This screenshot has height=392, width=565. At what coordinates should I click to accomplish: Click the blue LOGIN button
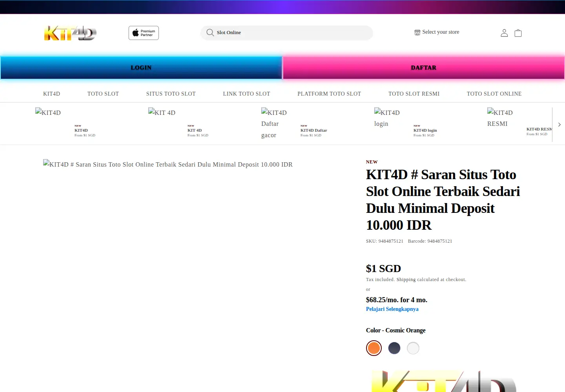141,67
